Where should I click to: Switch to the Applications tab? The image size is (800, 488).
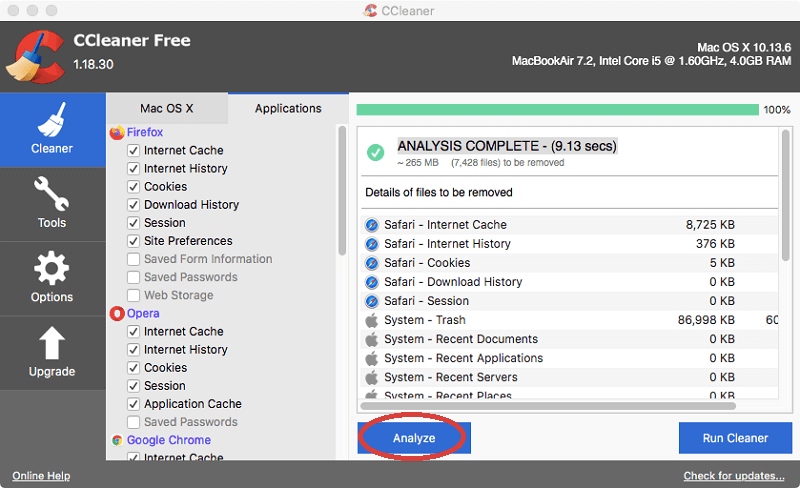click(x=288, y=108)
